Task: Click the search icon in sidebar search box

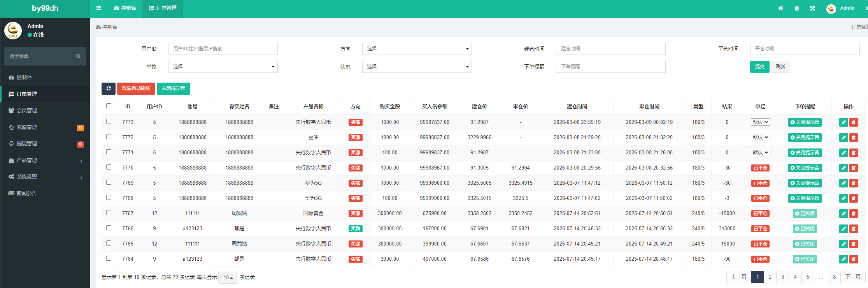Action: click(x=78, y=56)
